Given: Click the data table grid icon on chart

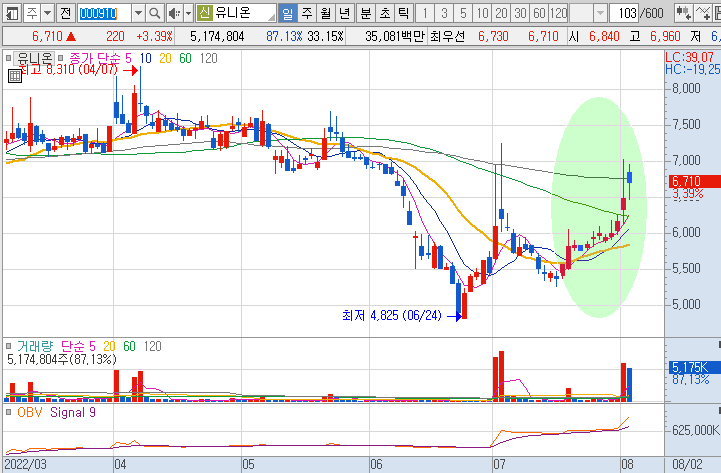Looking at the screenshot, I should [x=15, y=76].
